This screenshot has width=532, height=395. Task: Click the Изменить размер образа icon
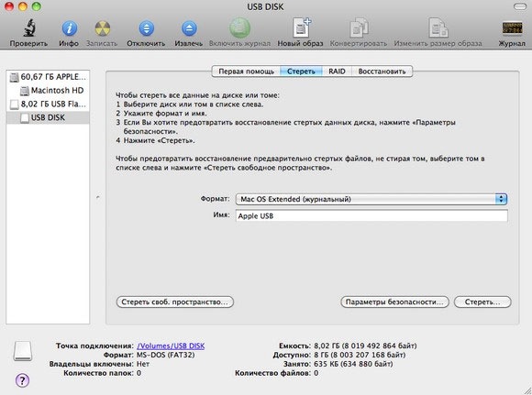(x=438, y=27)
